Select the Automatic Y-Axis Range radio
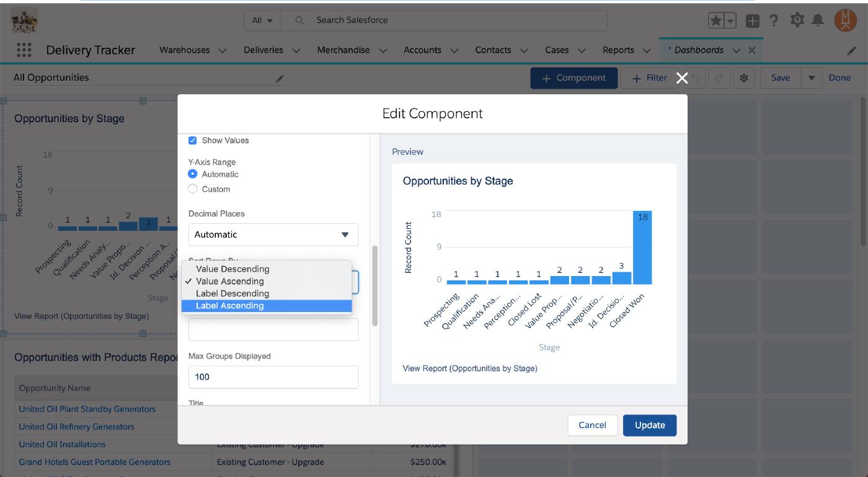This screenshot has height=477, width=868. (193, 174)
